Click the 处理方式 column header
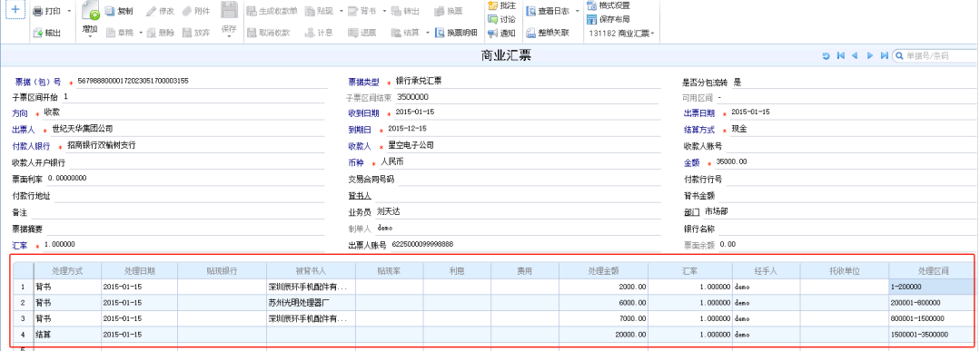The width and height of the screenshot is (980, 351). pos(67,271)
